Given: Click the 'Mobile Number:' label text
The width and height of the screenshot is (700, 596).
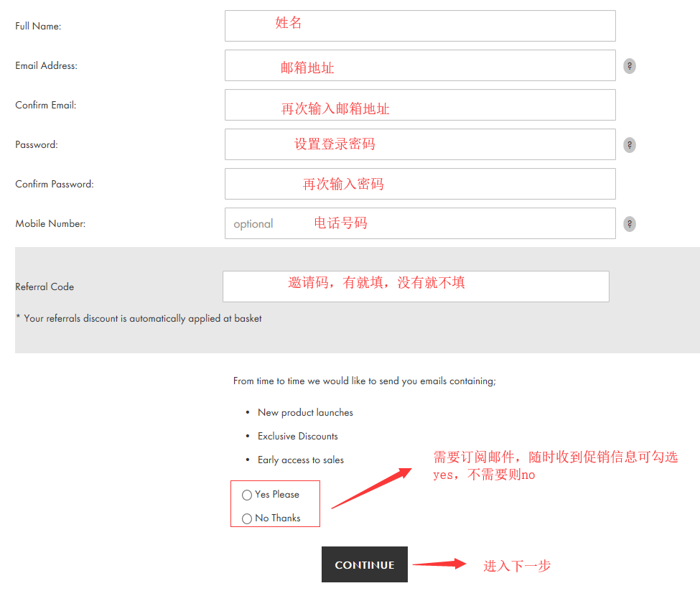Looking at the screenshot, I should coord(50,224).
